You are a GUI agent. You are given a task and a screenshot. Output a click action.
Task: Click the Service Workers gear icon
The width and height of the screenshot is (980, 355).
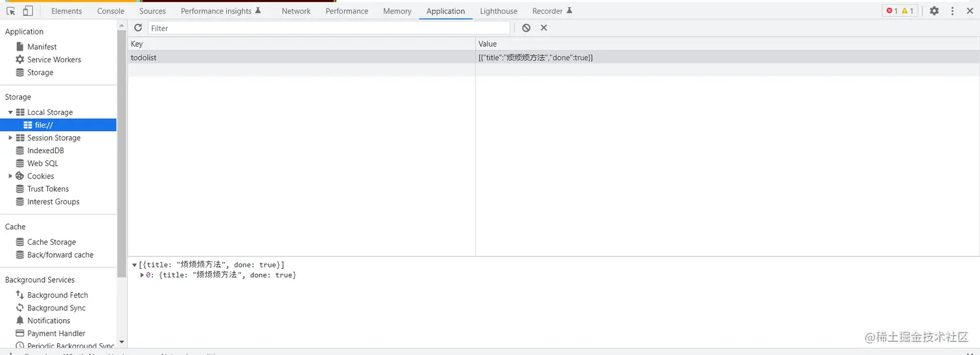[x=20, y=59]
